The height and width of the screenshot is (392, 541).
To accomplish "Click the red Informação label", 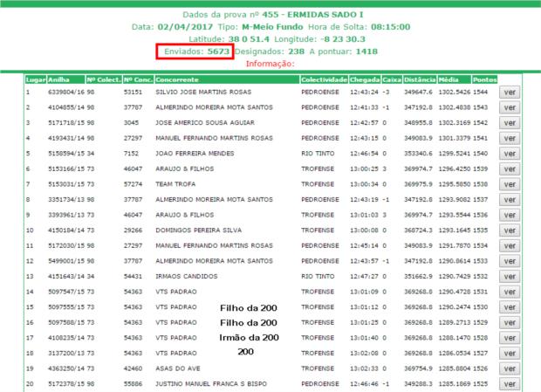I will point(270,64).
